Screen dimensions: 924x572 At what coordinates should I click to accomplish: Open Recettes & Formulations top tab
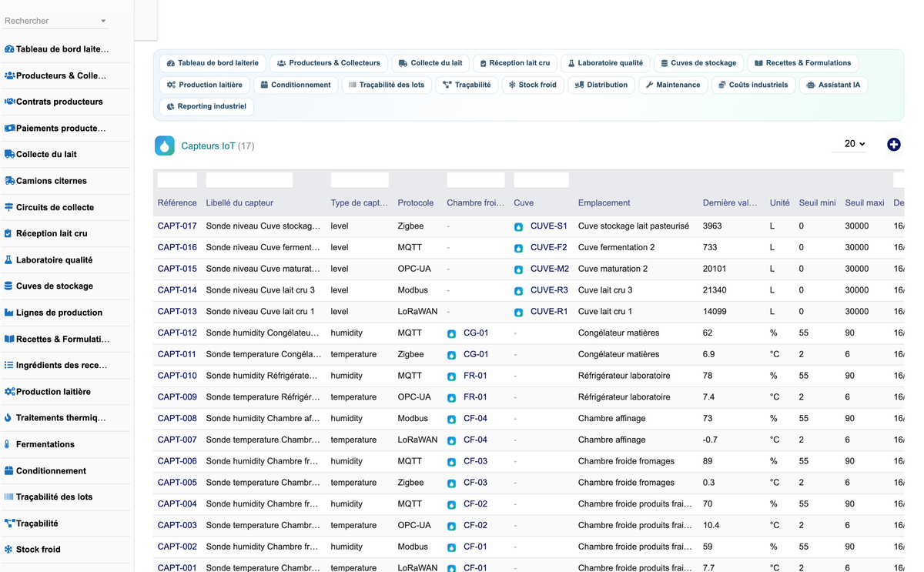click(803, 63)
